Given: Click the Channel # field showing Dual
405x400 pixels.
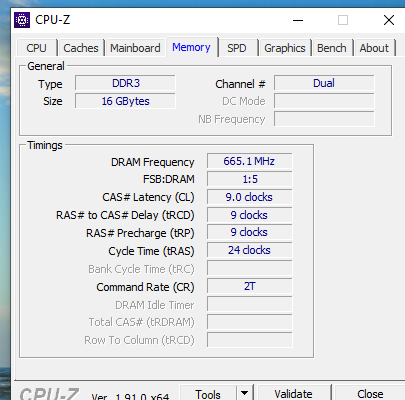Looking at the screenshot, I should [x=324, y=83].
